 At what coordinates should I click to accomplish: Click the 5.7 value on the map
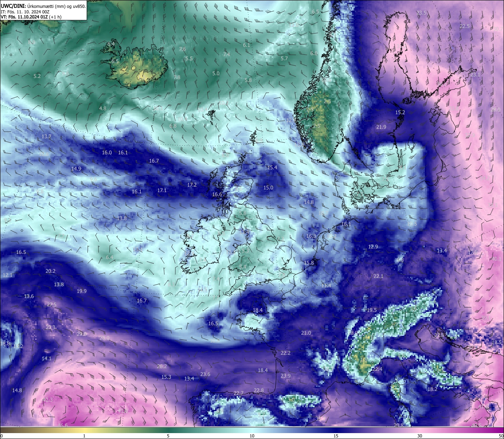[284, 58]
